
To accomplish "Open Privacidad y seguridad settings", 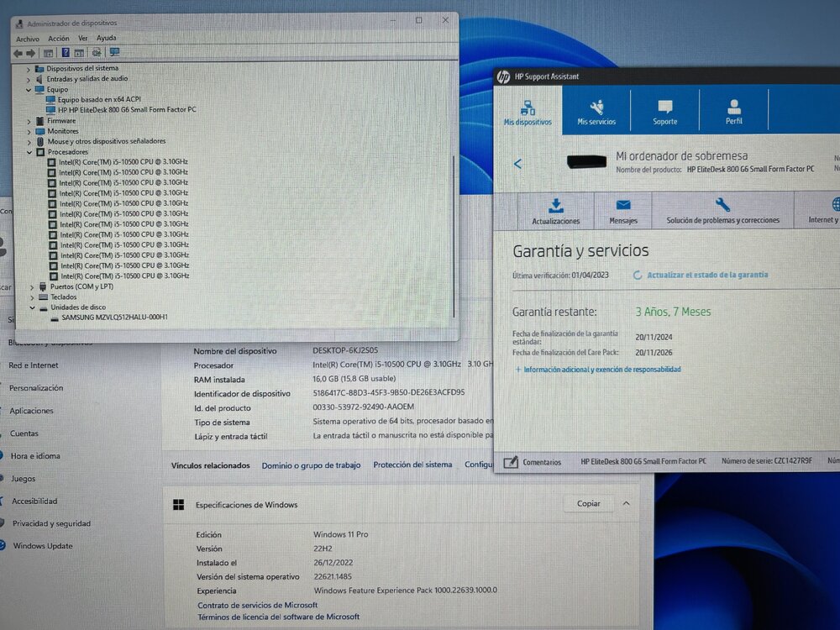I will (51, 524).
